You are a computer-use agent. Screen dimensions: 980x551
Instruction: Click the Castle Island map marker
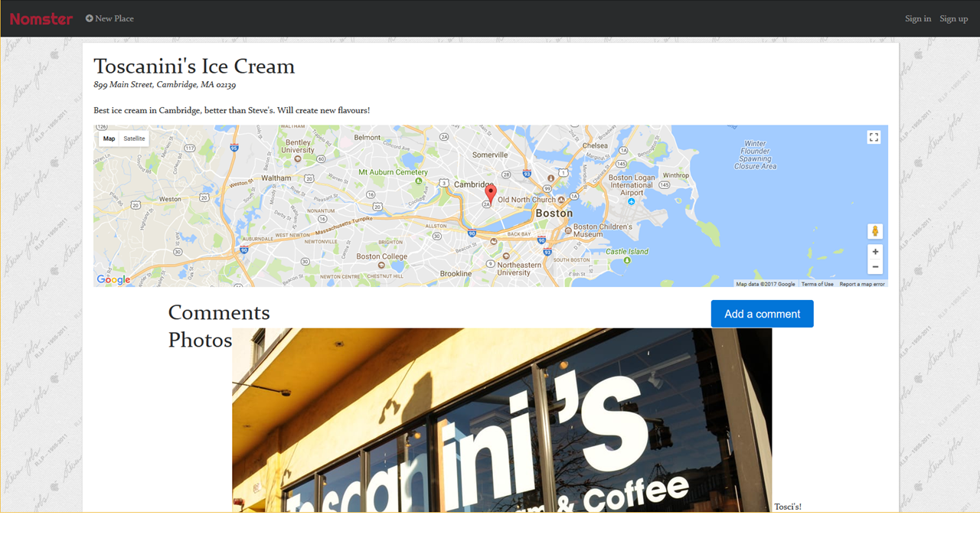tap(627, 260)
